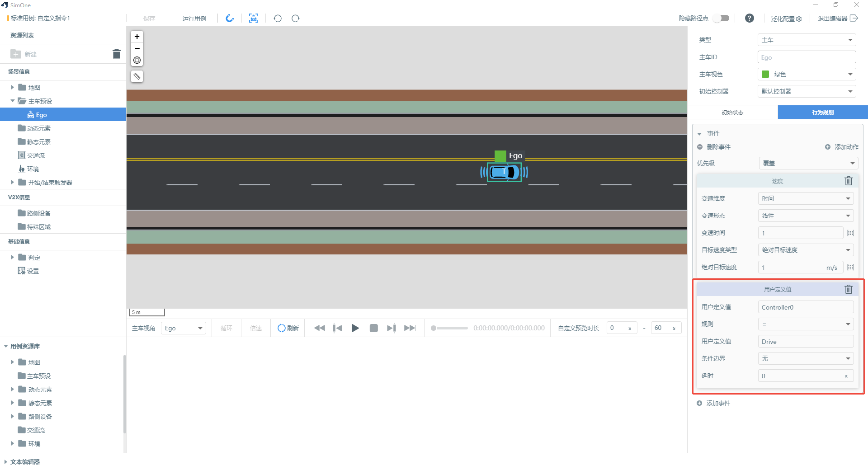Click the recenter target icon on map
Viewport: 868px width, 470px height.
point(137,60)
